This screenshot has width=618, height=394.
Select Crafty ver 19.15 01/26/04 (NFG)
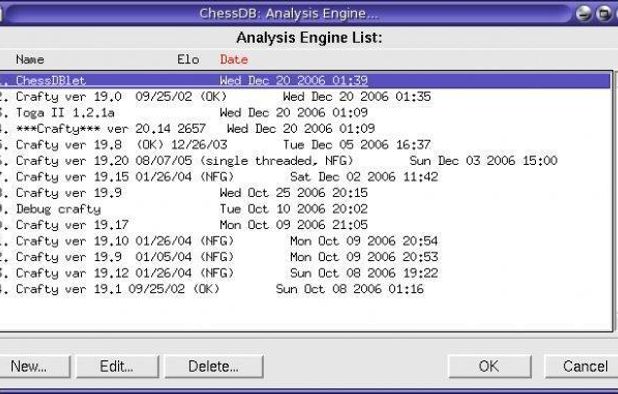[x=305, y=177]
